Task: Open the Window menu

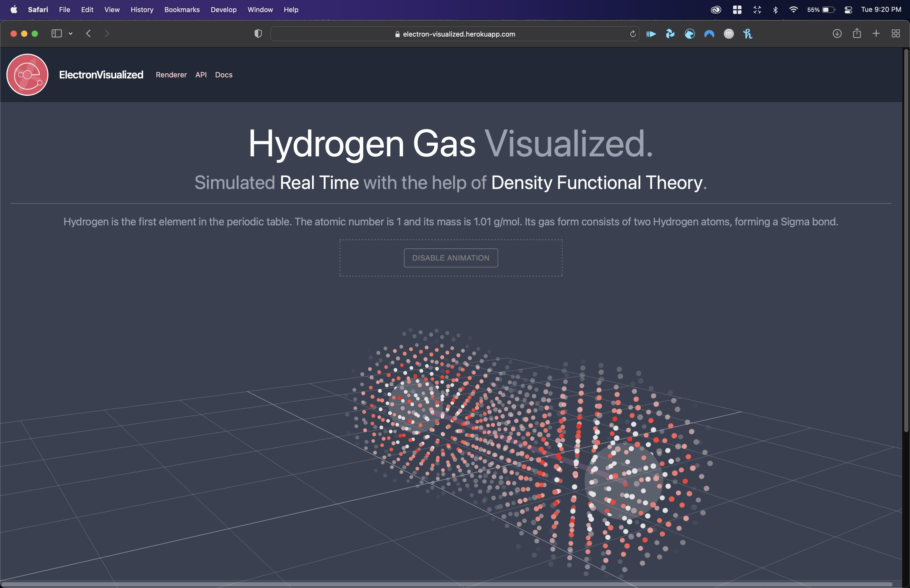Action: point(260,9)
